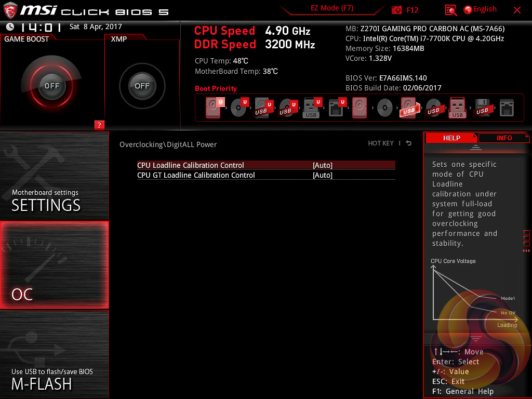Click the BIOS Ver E7A66IMS.140 text
The image size is (532, 399).
pos(386,78)
